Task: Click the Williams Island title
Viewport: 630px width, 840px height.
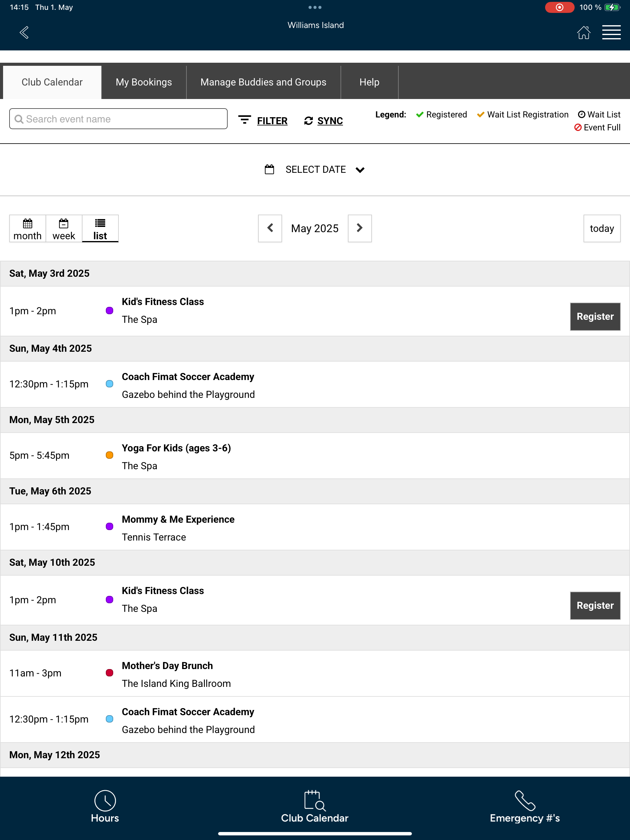Action: point(315,25)
